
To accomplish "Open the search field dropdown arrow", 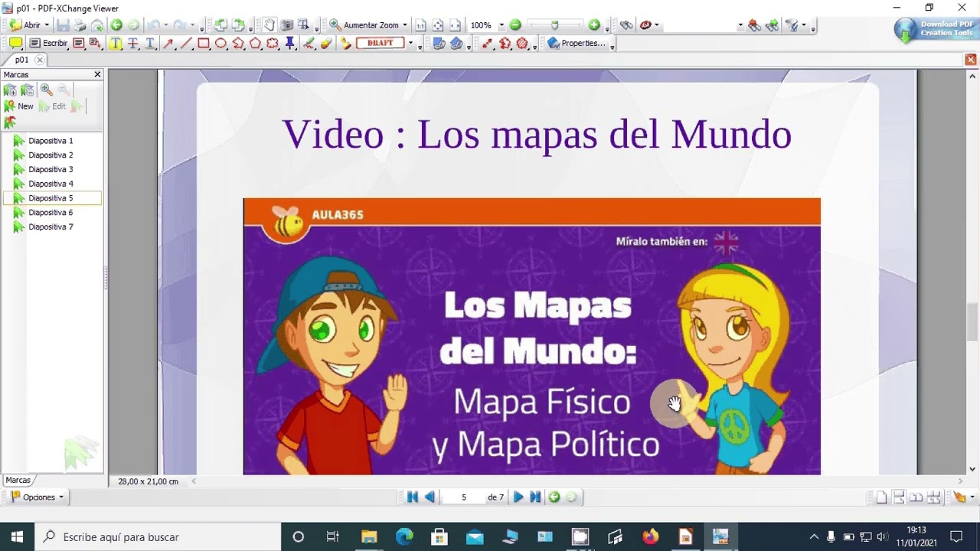I will pos(740,25).
